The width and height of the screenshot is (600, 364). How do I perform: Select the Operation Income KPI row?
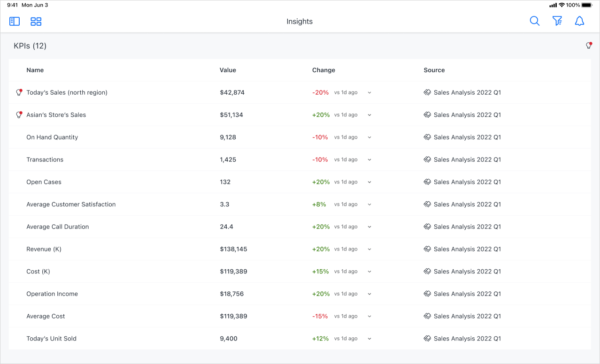pos(52,294)
